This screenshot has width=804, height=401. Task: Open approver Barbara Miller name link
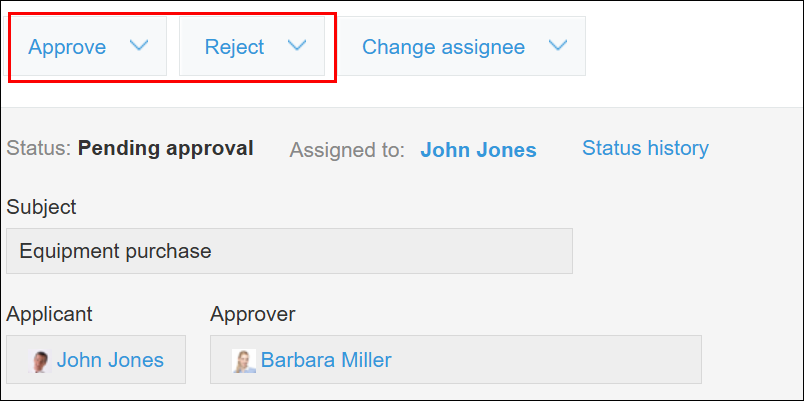pyautogui.click(x=326, y=360)
